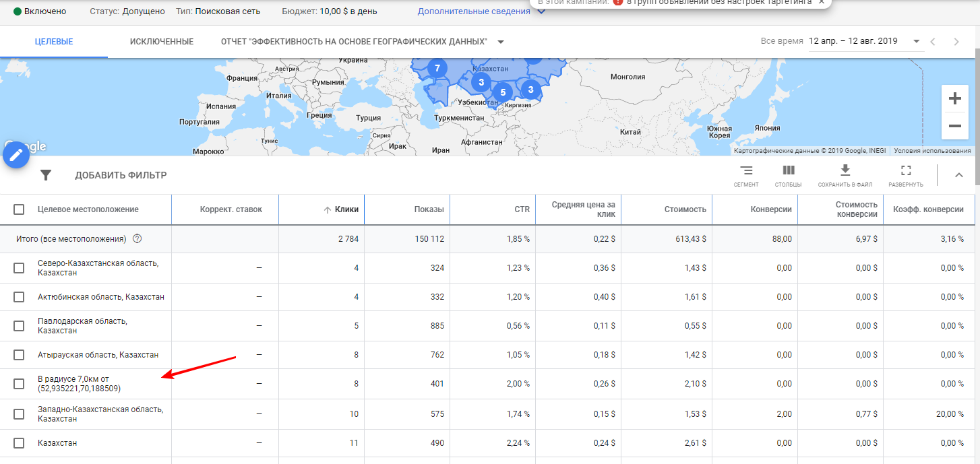This screenshot has width=980, height=464.
Task: Select all rows via header checkbox
Action: (x=19, y=209)
